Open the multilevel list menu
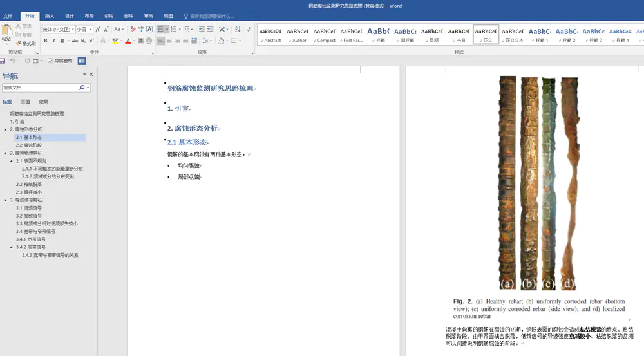This screenshot has width=644, height=356. [x=187, y=29]
